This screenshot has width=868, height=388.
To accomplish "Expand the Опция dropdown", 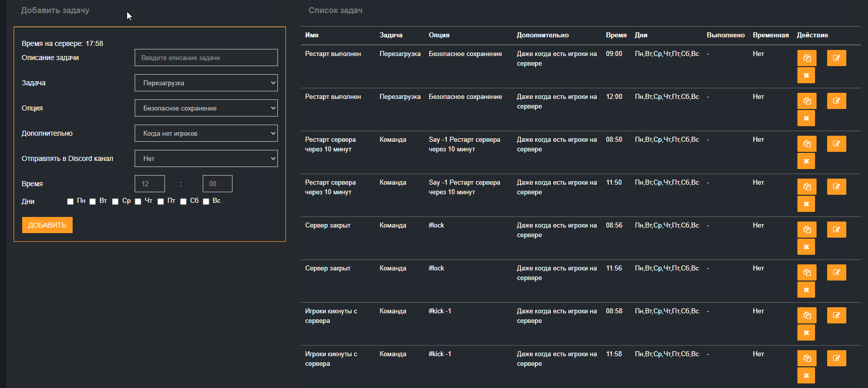I will pyautogui.click(x=206, y=108).
